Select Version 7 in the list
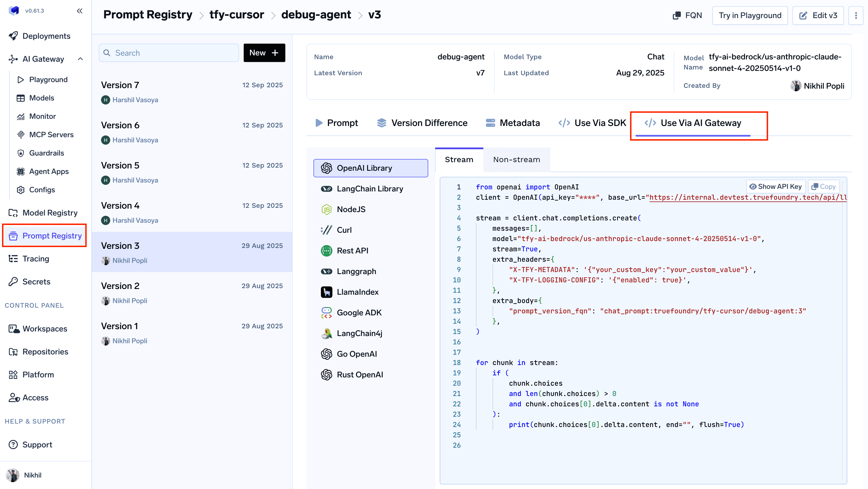Image resolution: width=868 pixels, height=489 pixels. (192, 92)
